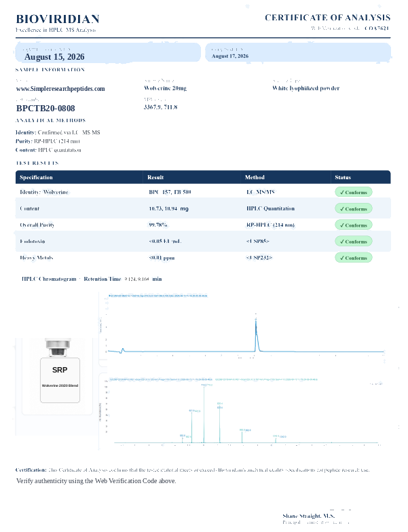Click the Verify authenticity instruction line
Viewport: 408px width, 532px height.
click(96, 480)
